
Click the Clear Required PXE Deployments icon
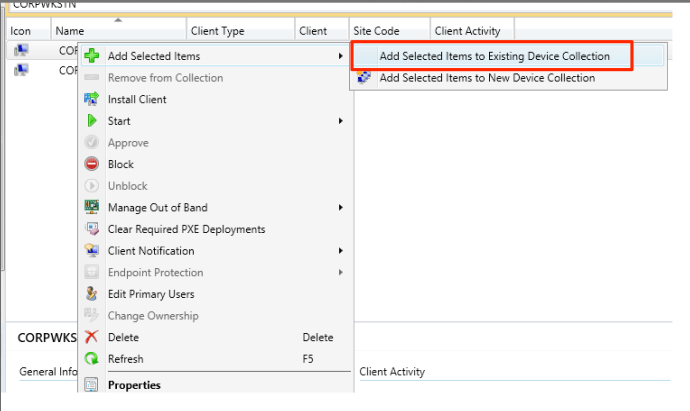tap(92, 229)
